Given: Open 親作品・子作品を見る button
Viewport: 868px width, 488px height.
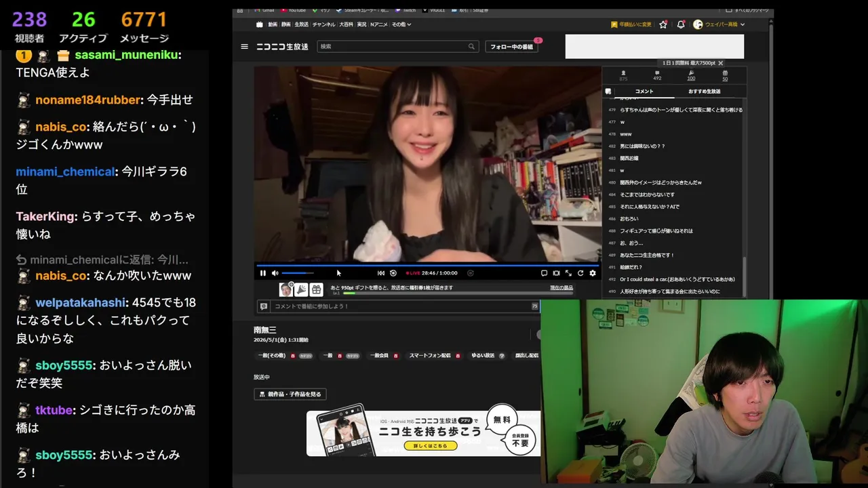Looking at the screenshot, I should point(290,394).
